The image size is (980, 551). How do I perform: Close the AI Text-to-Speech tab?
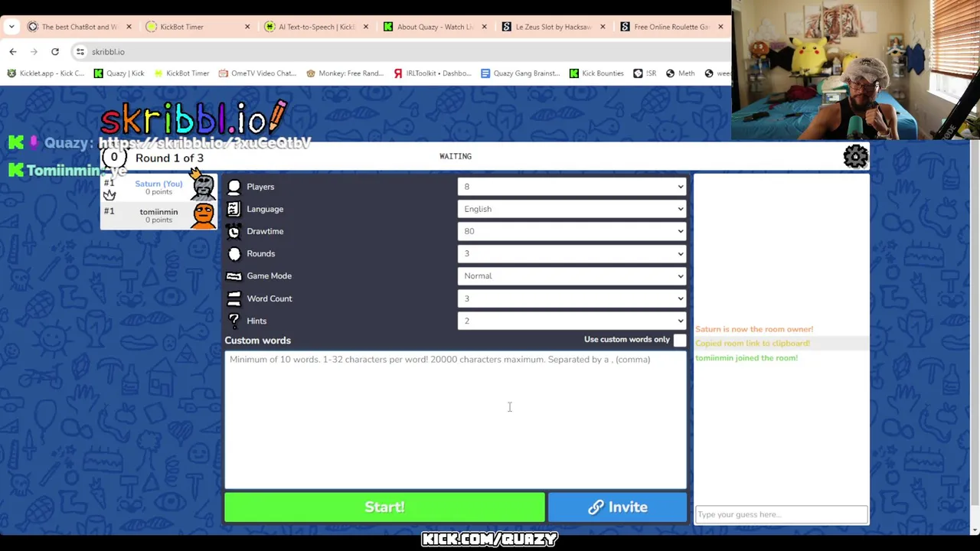click(x=365, y=27)
